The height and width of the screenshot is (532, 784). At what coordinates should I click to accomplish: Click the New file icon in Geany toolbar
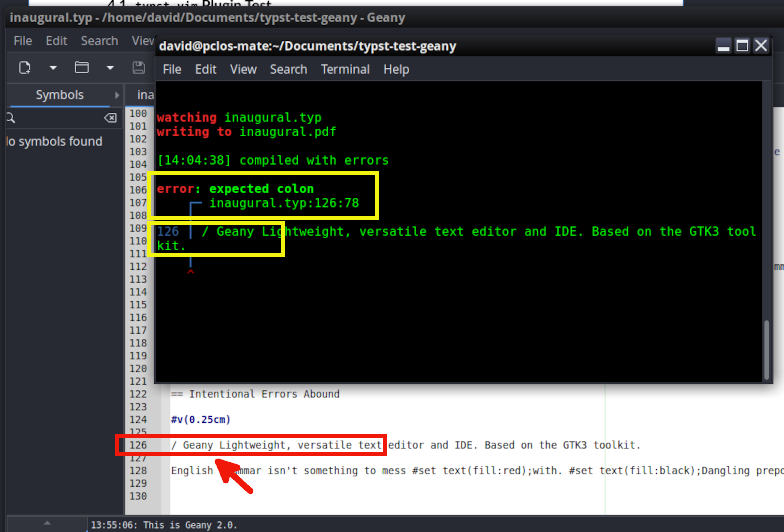point(24,68)
